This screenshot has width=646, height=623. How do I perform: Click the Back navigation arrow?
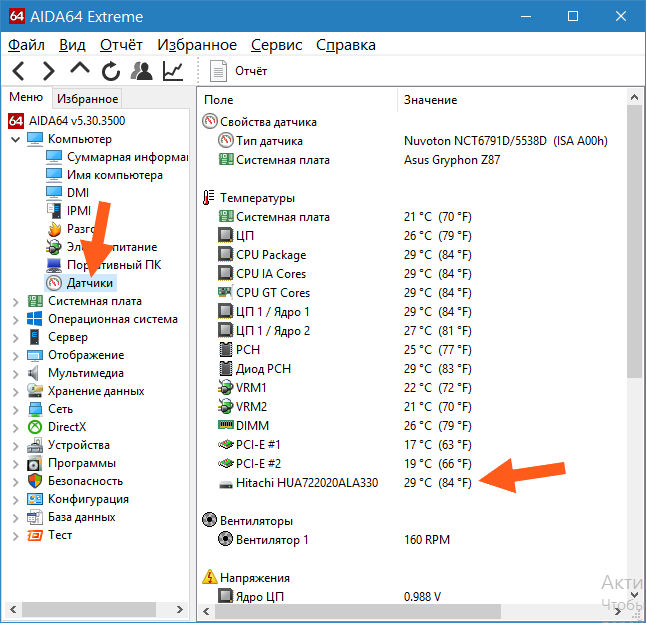coord(19,71)
